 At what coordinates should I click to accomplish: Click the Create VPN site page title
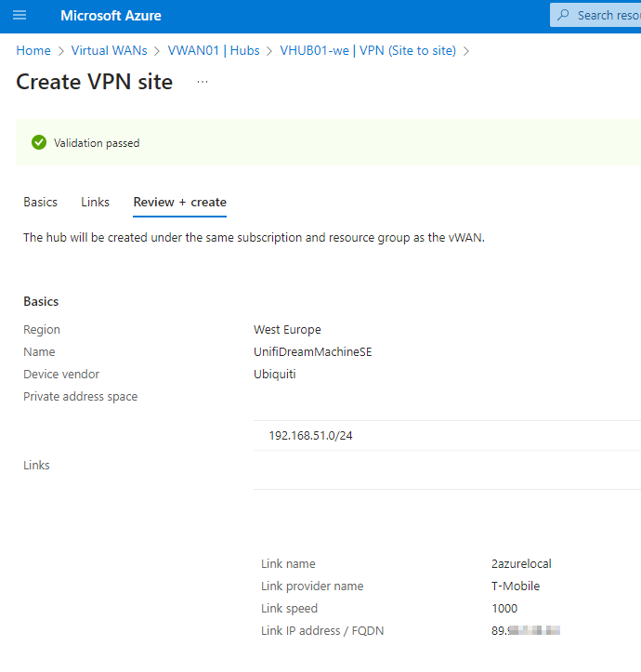point(94,82)
